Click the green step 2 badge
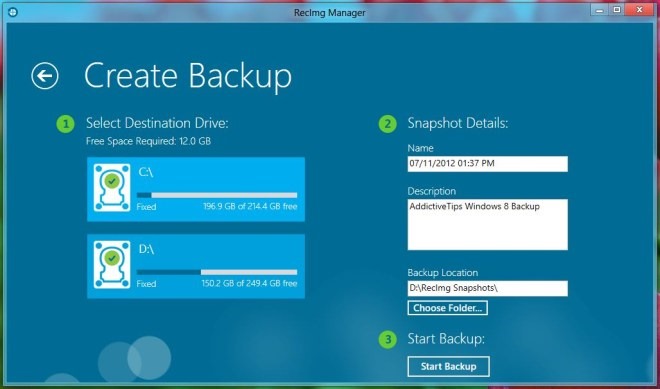The height and width of the screenshot is (389, 660). click(387, 124)
